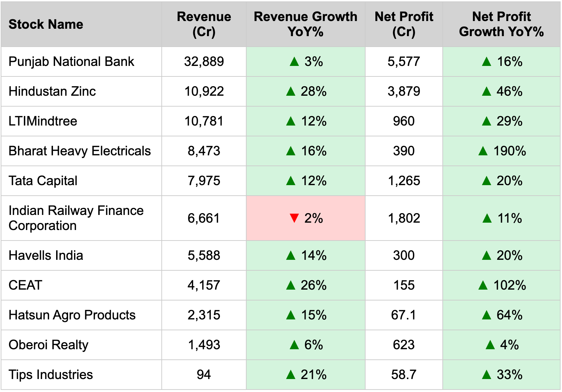Select the Punjab National Bank cell

coord(81,62)
